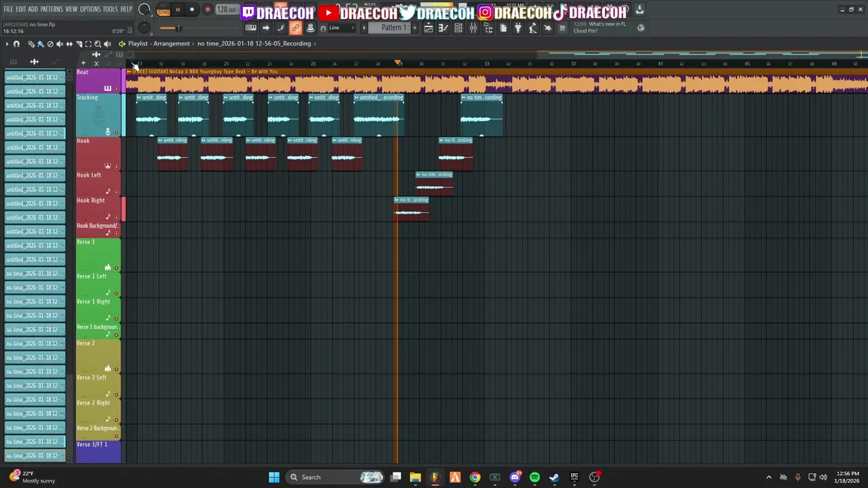Select the playlist delete tool
The image size is (868, 488).
[50, 44]
